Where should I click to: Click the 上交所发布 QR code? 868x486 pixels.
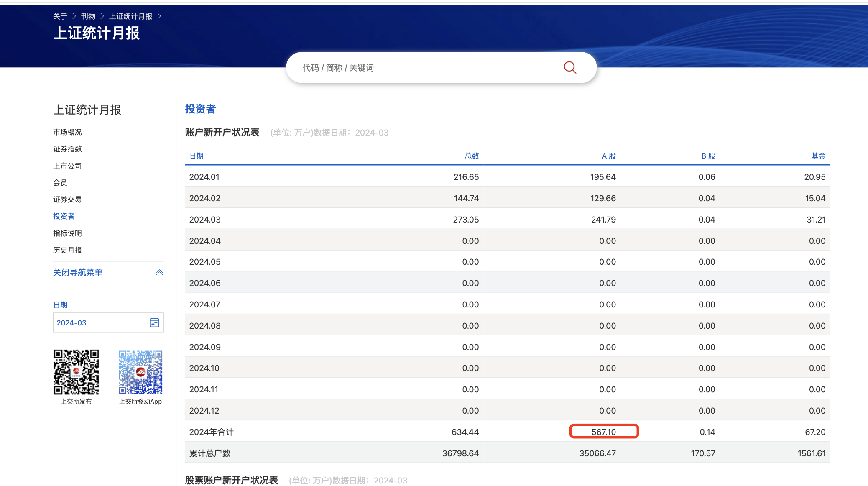pos(76,372)
